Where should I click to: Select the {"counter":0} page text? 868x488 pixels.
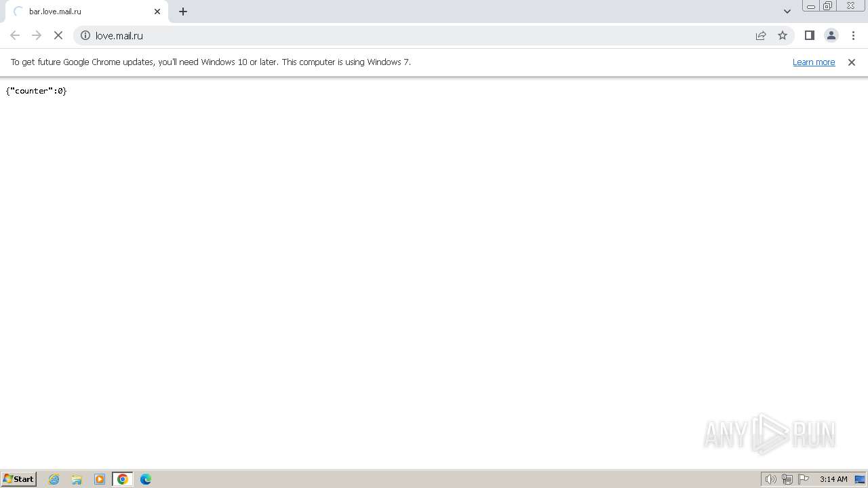tap(36, 90)
